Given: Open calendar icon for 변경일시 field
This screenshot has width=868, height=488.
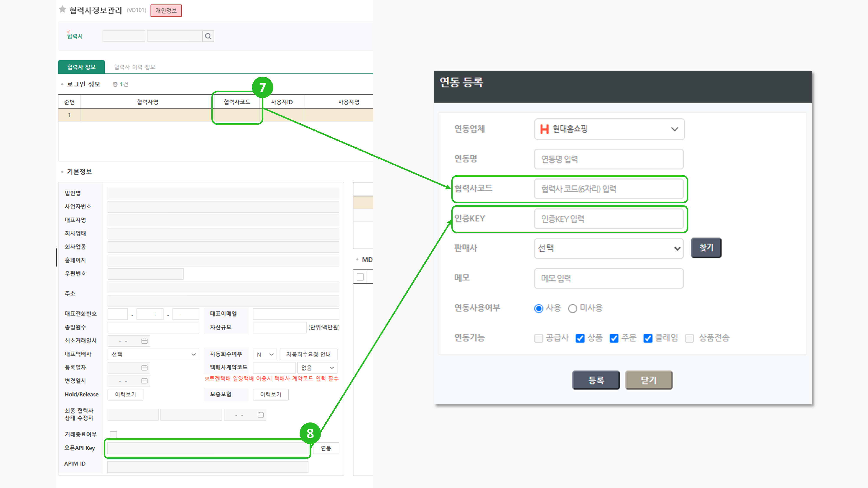Looking at the screenshot, I should pyautogui.click(x=144, y=381).
